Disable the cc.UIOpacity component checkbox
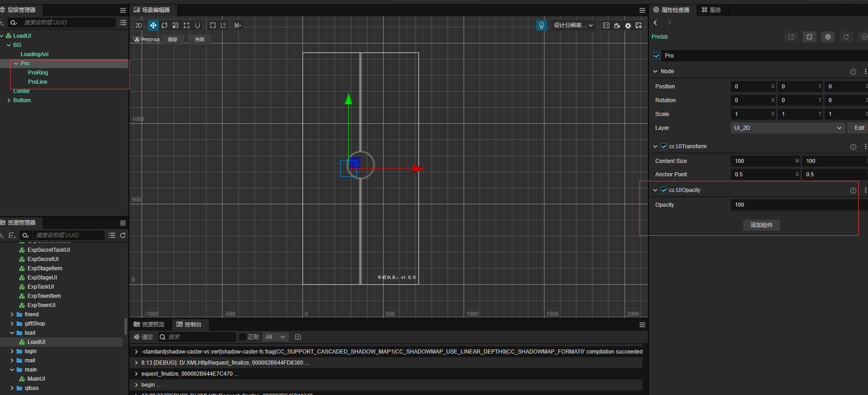868x395 pixels. click(x=664, y=190)
